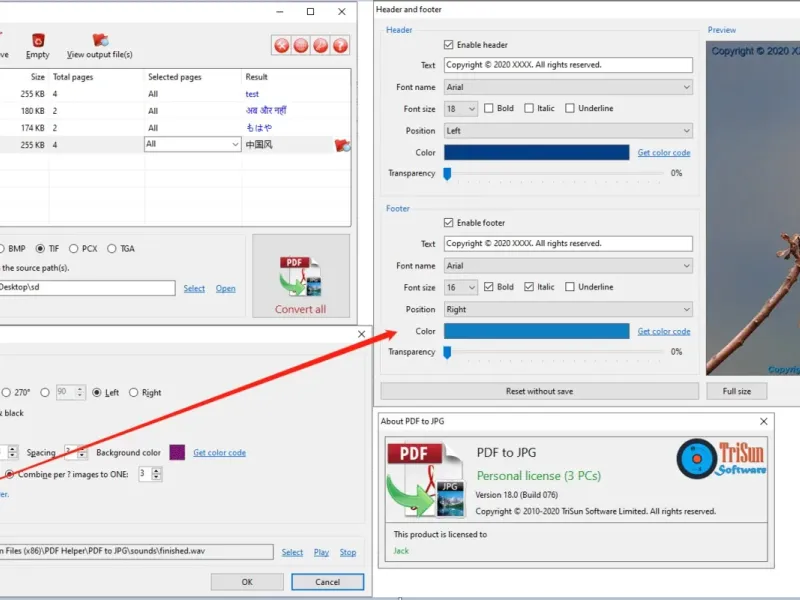Maximize the main PDF to JPG window
Viewport: 800px width, 600px height.
pyautogui.click(x=310, y=11)
